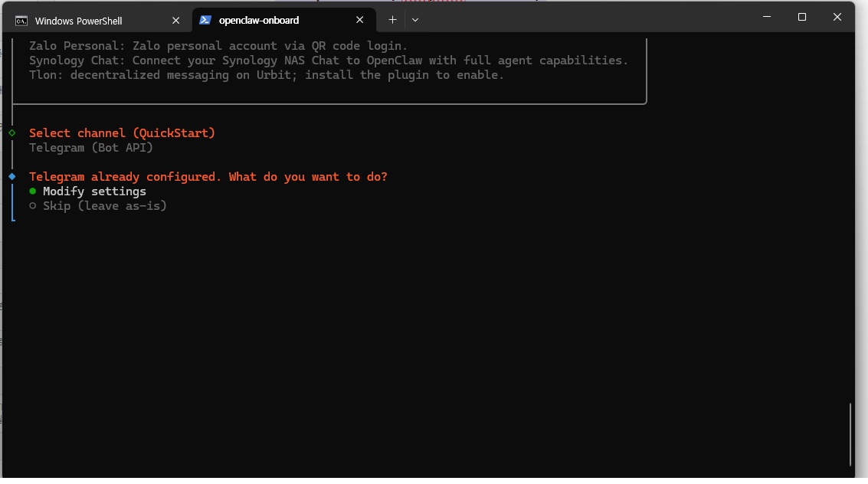Minimize the terminal window
Image resolution: width=868 pixels, height=484 pixels.
pos(766,17)
